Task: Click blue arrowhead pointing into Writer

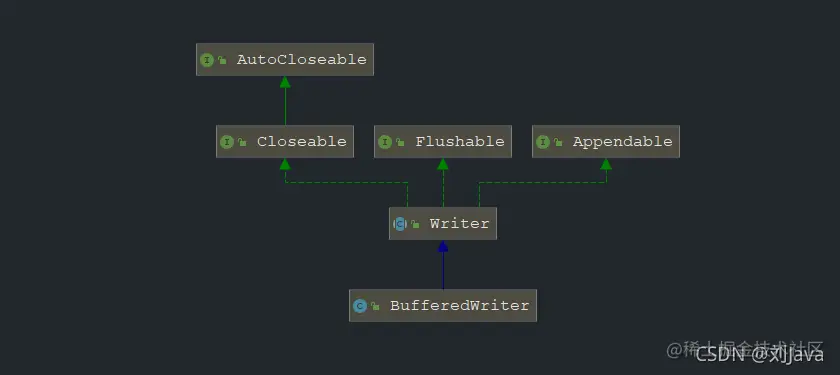Action: click(442, 246)
